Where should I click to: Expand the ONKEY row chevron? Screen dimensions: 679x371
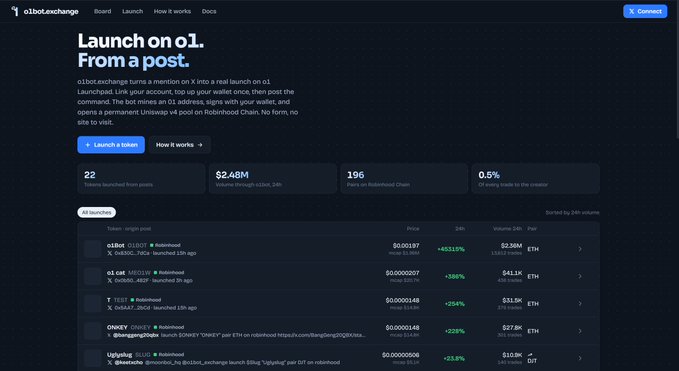[x=580, y=331]
